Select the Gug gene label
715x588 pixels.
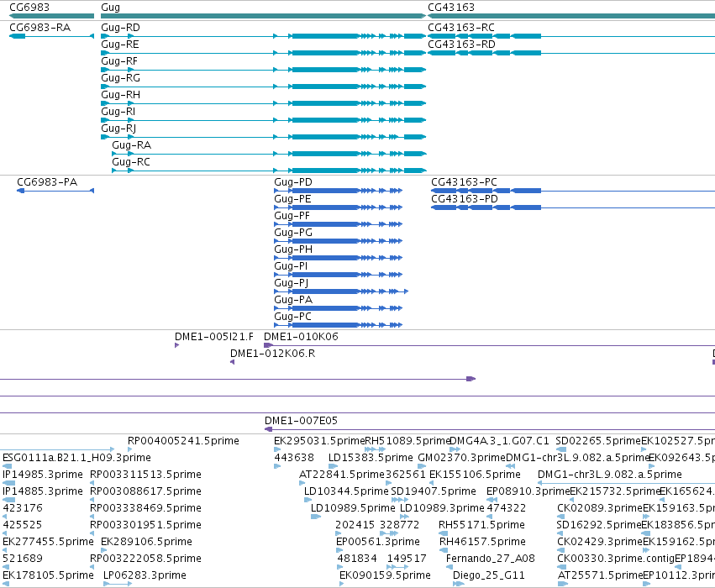pyautogui.click(x=110, y=8)
